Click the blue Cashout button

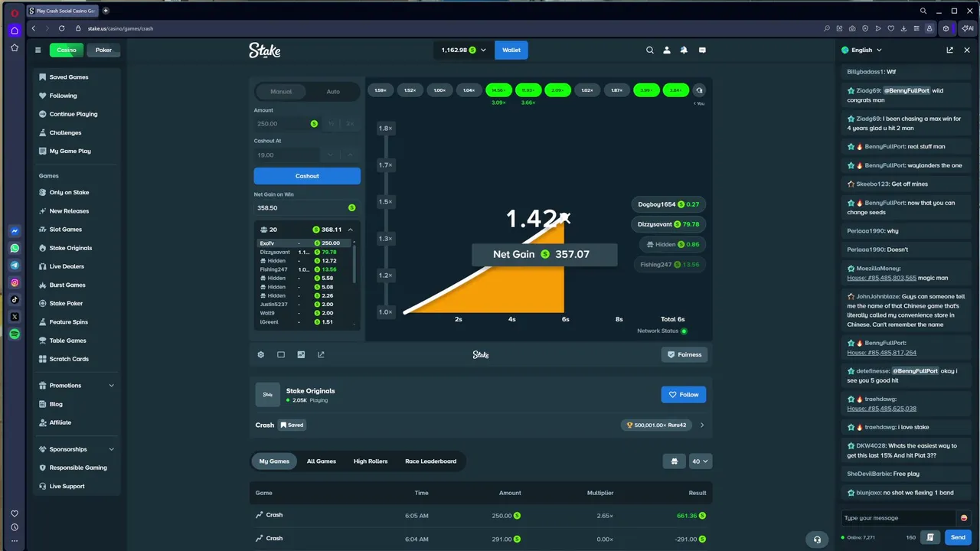point(307,176)
